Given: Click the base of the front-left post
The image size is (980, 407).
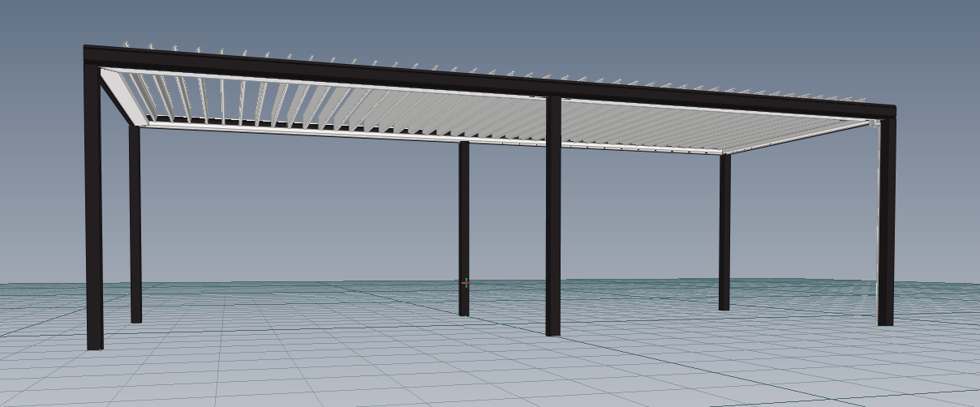Looking at the screenshot, I should pos(95,344).
